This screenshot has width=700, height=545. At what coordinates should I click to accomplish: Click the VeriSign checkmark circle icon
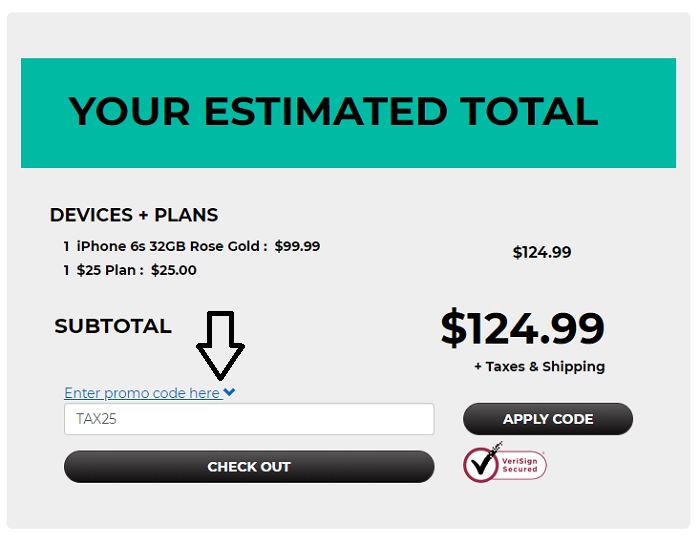pos(480,466)
